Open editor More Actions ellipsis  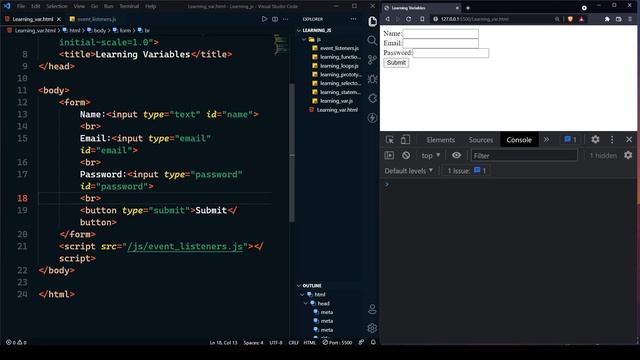tap(286, 19)
